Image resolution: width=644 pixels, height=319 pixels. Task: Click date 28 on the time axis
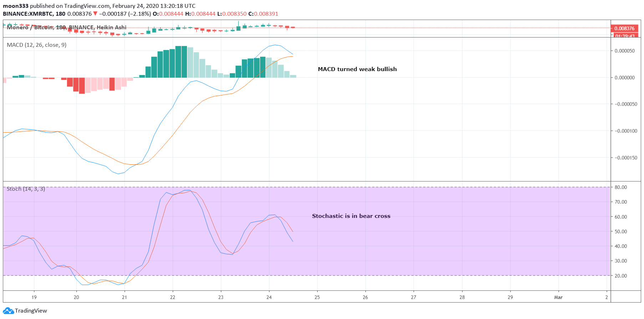point(462,297)
